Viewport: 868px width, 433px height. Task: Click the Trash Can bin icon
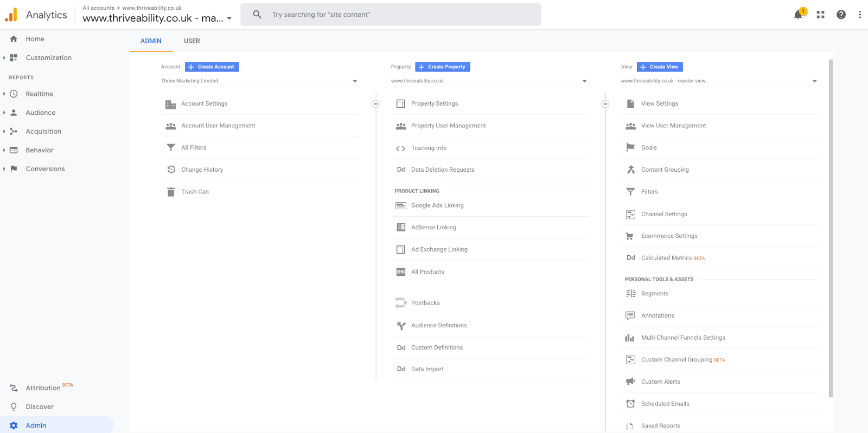pyautogui.click(x=171, y=192)
